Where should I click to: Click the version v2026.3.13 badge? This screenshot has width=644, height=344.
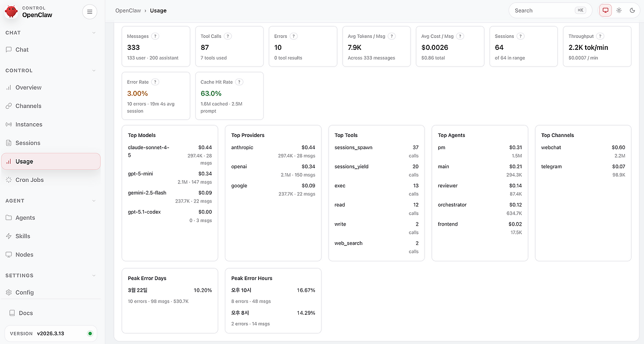click(x=51, y=333)
